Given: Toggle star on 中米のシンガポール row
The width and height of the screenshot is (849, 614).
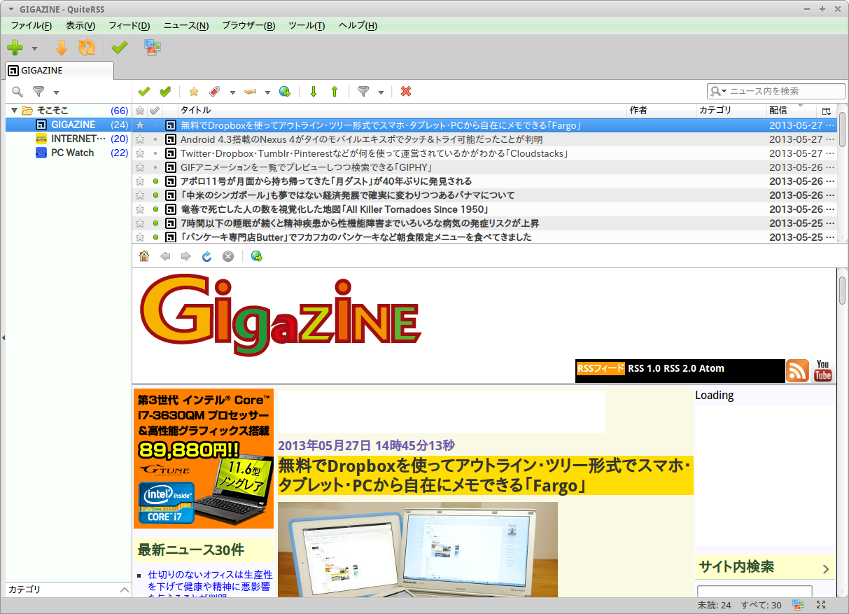Looking at the screenshot, I should [x=140, y=195].
